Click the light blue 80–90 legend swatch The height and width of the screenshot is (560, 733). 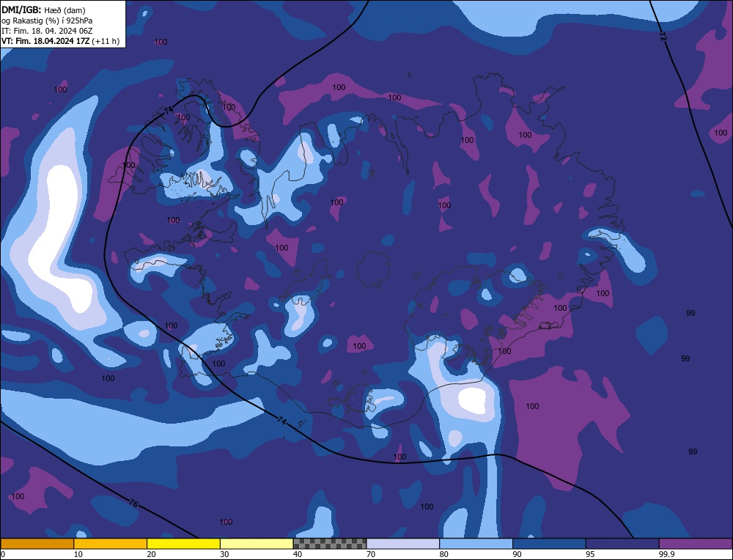(476, 544)
